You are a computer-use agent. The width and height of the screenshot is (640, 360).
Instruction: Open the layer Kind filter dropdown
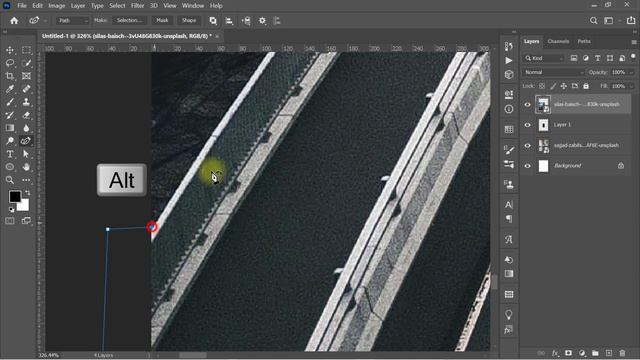(x=544, y=58)
